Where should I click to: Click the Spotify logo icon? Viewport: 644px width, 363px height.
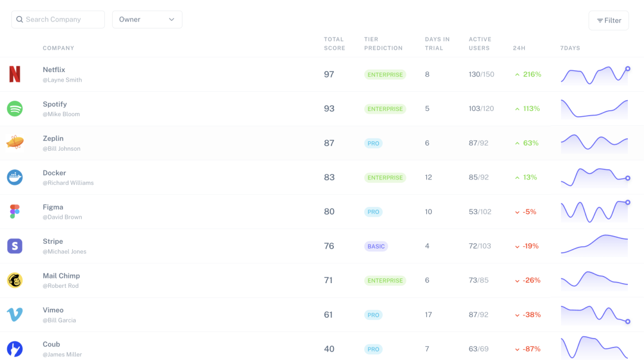pyautogui.click(x=15, y=109)
